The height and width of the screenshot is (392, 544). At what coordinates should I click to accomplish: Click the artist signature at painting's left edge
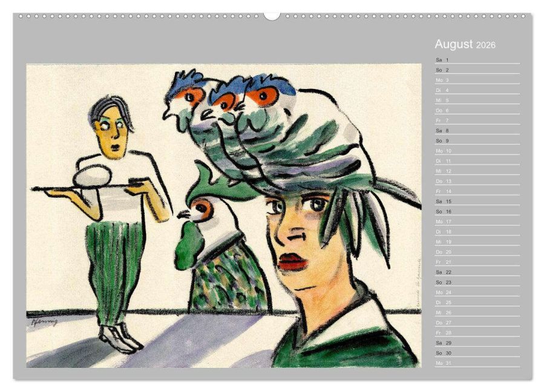click(42, 323)
